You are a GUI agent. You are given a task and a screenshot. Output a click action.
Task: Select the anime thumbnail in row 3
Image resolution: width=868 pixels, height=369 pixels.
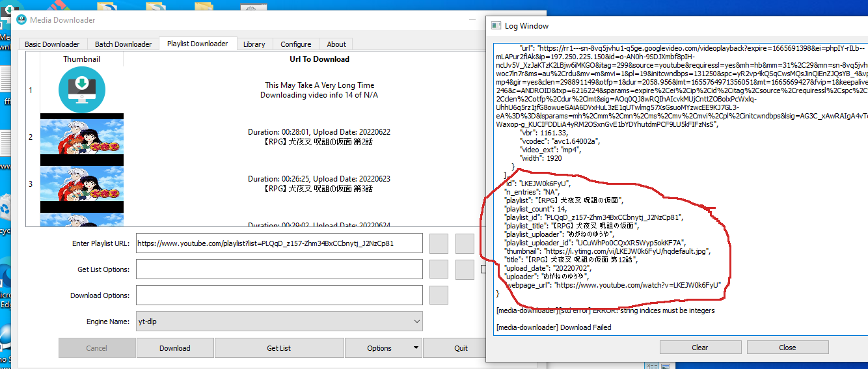click(82, 184)
